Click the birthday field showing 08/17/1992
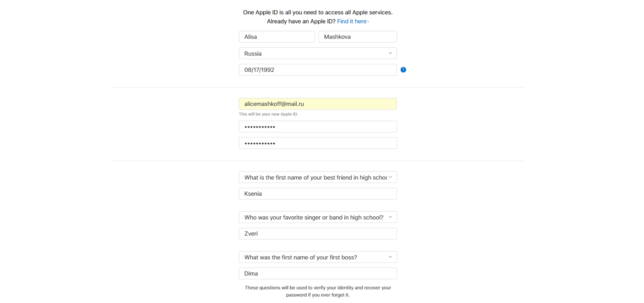This screenshot has height=303, width=644. 318,70
